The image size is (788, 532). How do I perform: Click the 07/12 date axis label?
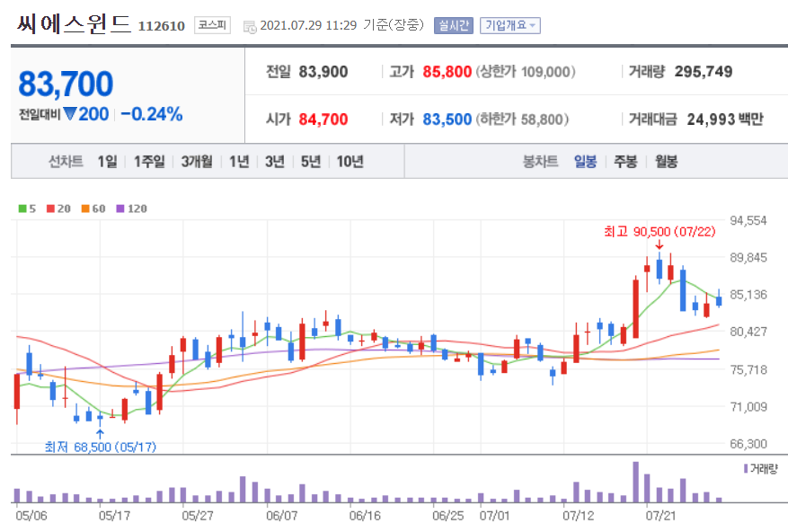coord(578,516)
